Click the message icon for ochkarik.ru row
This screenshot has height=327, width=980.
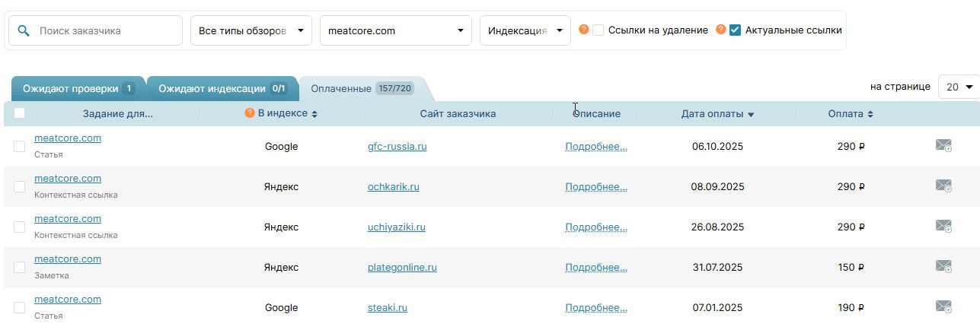click(x=943, y=186)
